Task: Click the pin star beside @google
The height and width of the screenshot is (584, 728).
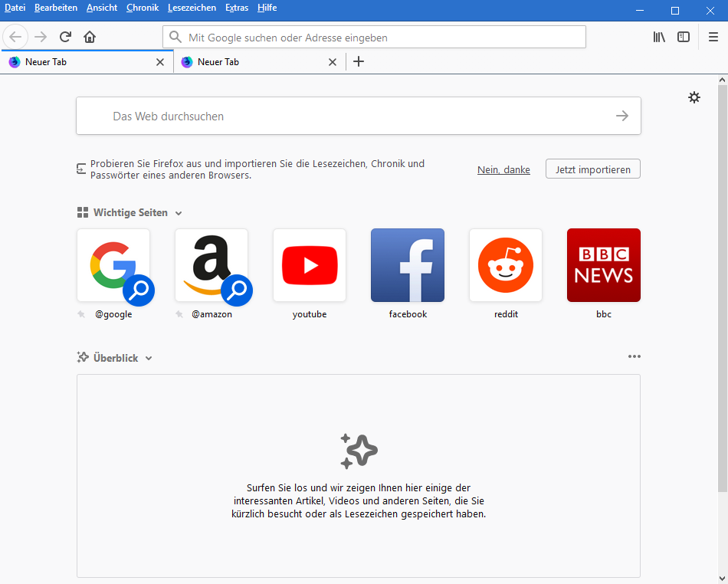Action: point(81,314)
